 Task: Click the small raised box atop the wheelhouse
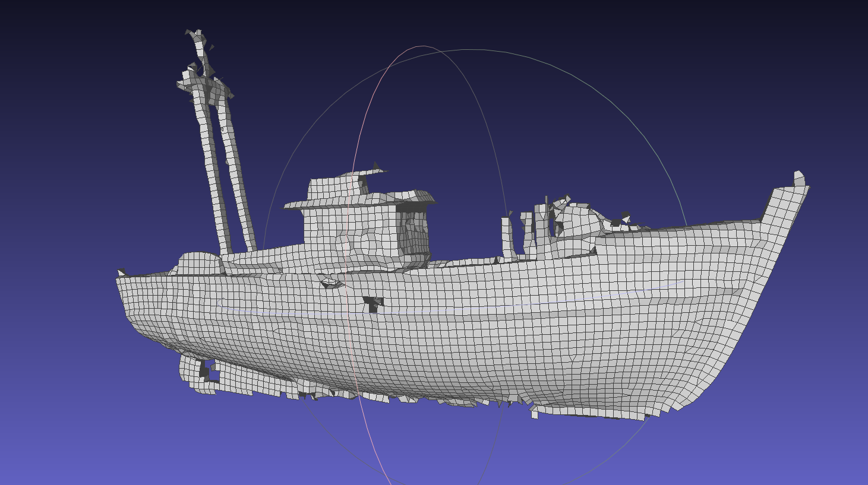coord(336,185)
